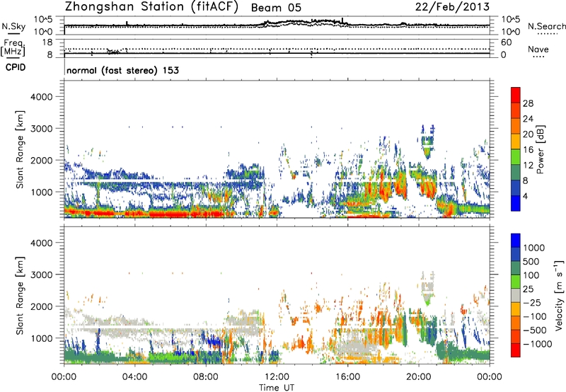
Task: Select the 'CPID' row label
Action: coord(16,67)
